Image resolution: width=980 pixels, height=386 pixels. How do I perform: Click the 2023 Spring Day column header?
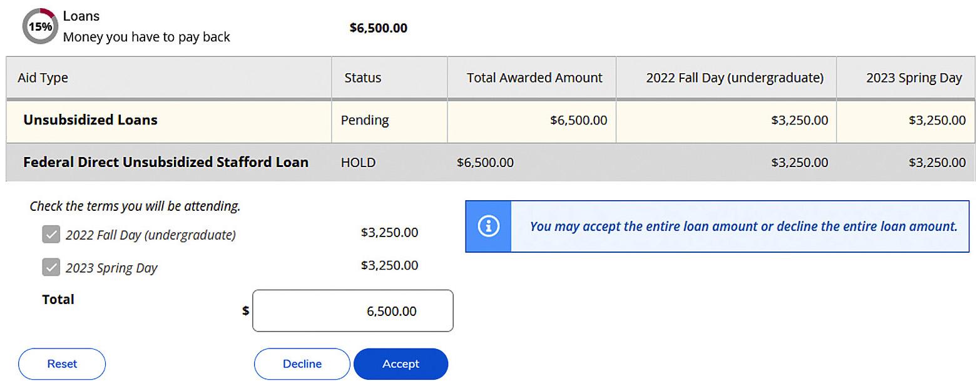913,78
